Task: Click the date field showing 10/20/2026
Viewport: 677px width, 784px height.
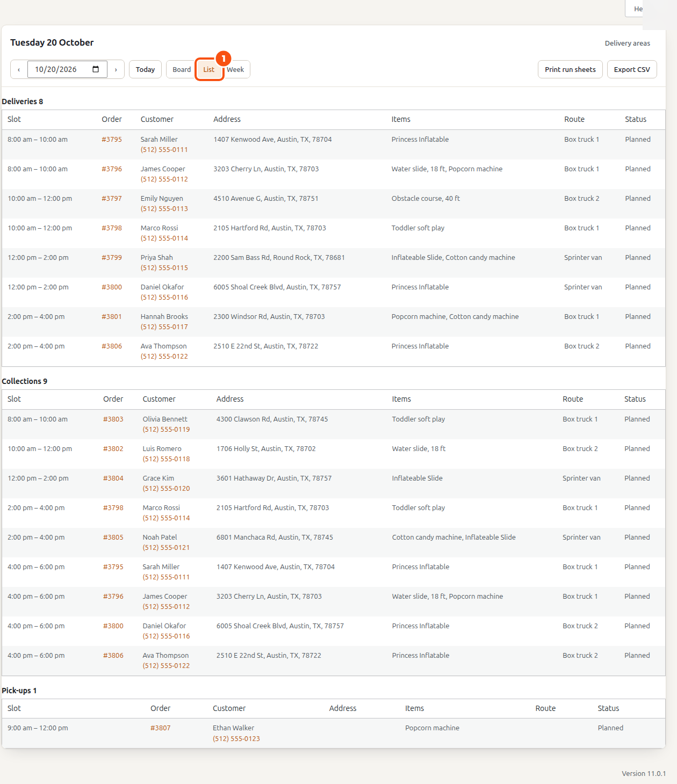Action: point(67,69)
